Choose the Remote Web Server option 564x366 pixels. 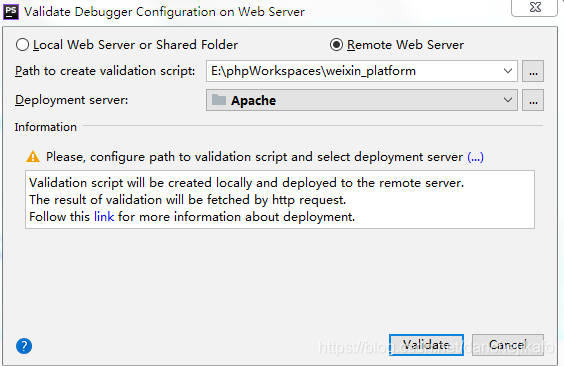point(336,45)
